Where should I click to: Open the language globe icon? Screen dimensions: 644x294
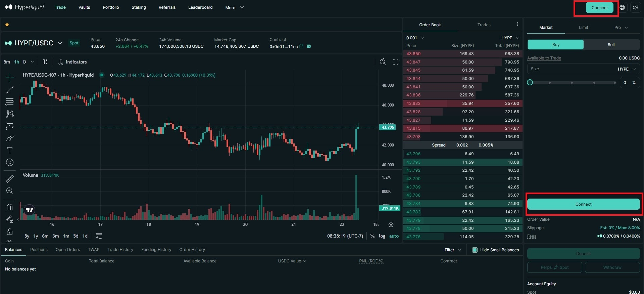coord(622,7)
